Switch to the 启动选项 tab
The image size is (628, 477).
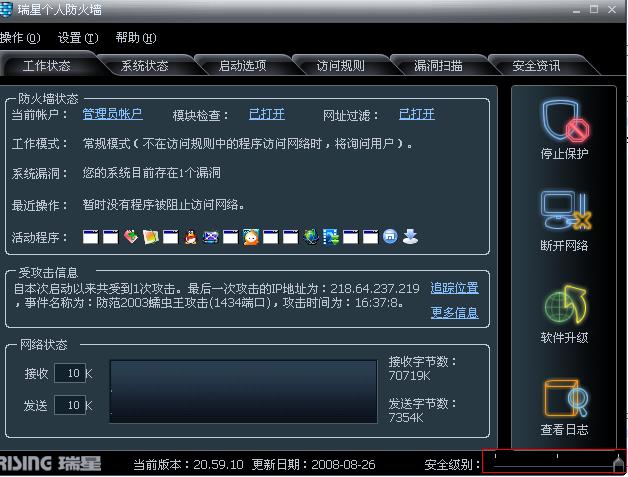click(243, 66)
